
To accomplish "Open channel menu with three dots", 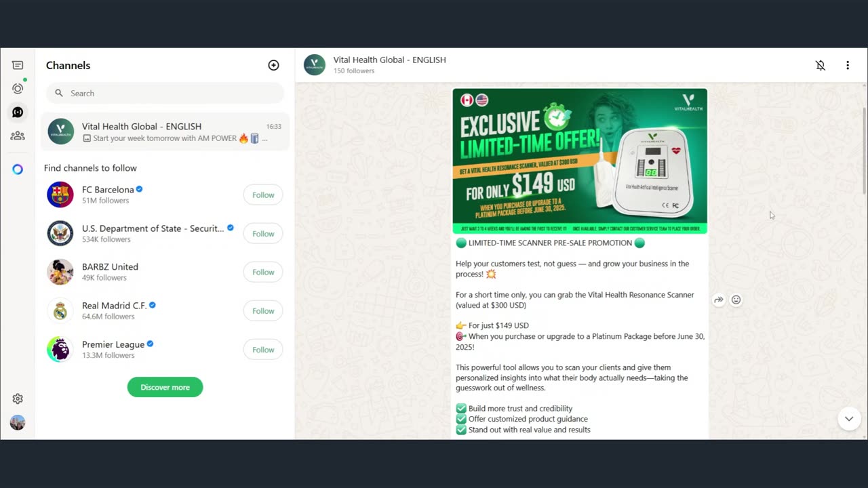I will coord(848,66).
